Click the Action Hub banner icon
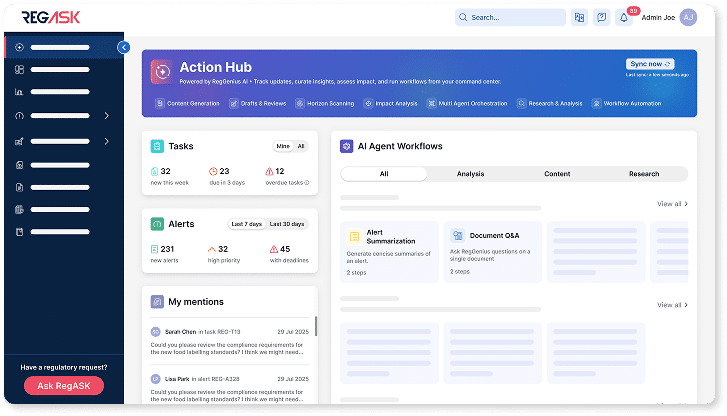Viewport: 727px width, 416px height. (x=162, y=72)
